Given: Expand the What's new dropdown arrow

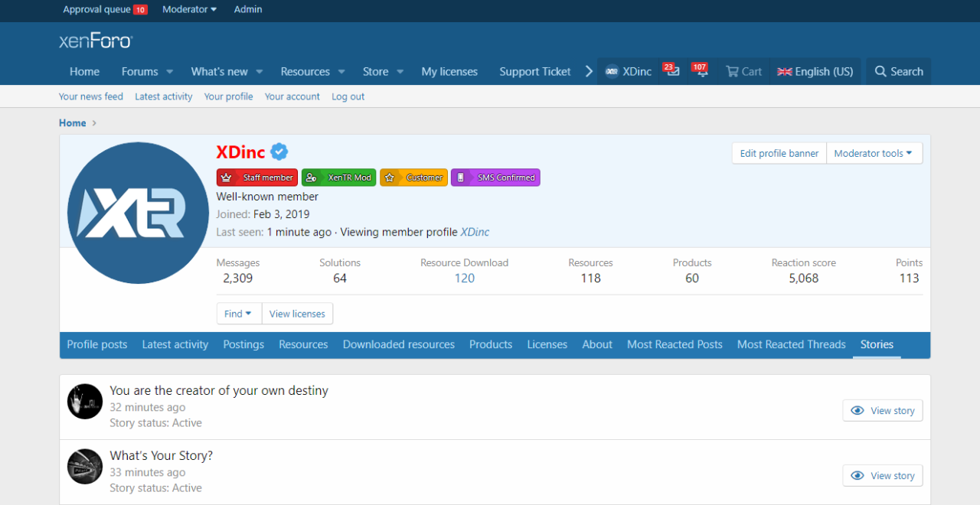Looking at the screenshot, I should coord(260,71).
